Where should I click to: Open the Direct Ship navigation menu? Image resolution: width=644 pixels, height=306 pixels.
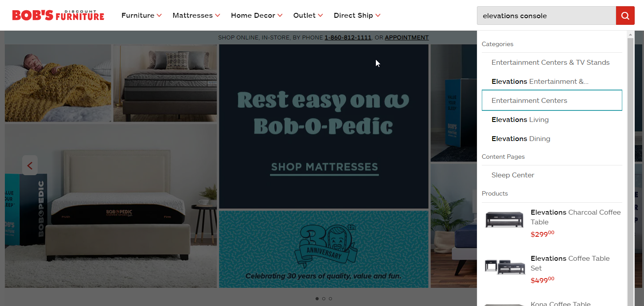click(x=357, y=16)
